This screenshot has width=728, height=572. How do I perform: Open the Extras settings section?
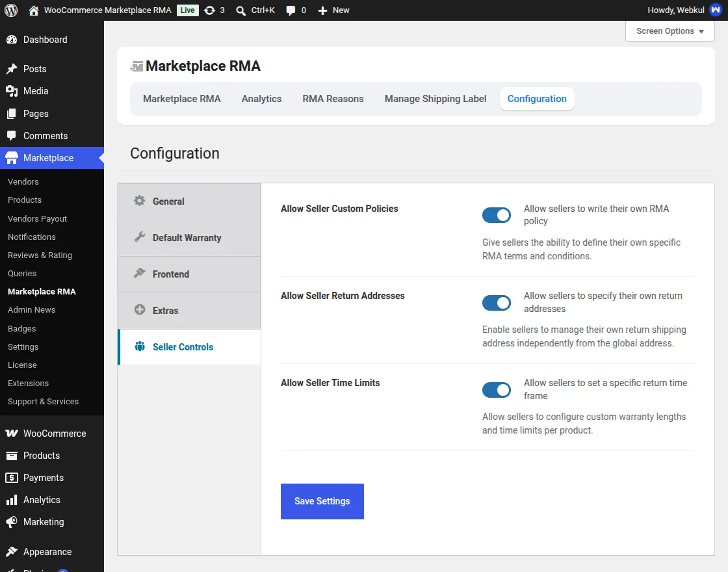[189, 311]
